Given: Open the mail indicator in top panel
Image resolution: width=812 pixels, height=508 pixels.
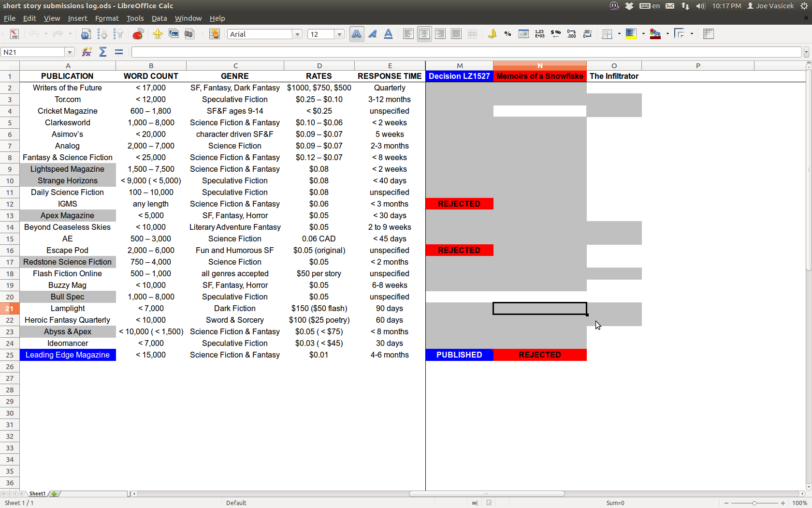Looking at the screenshot, I should (x=670, y=6).
